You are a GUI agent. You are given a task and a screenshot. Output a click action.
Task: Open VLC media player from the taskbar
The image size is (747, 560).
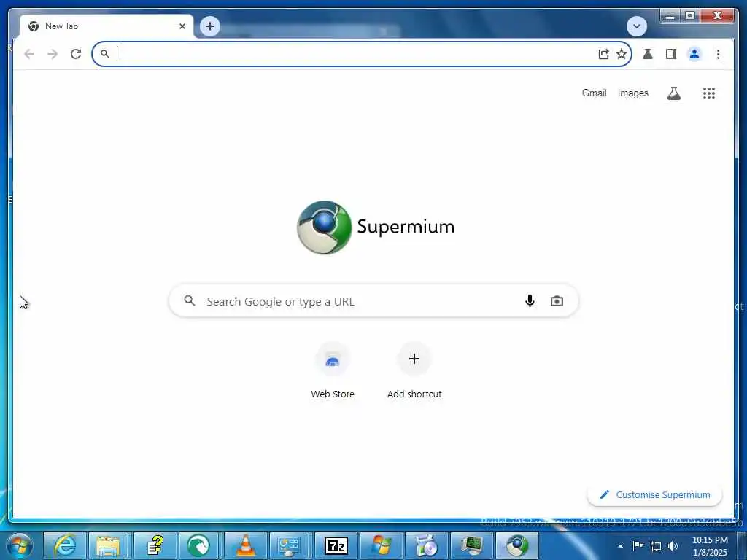(245, 545)
